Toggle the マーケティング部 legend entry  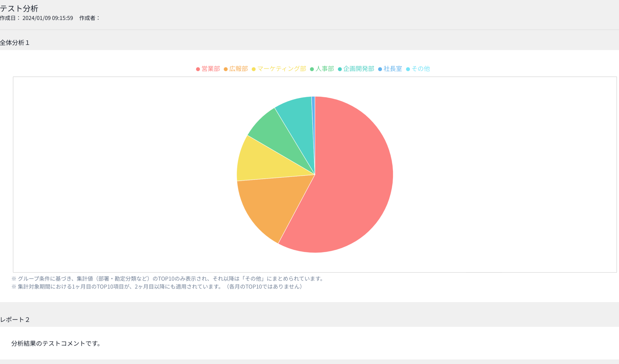point(279,69)
